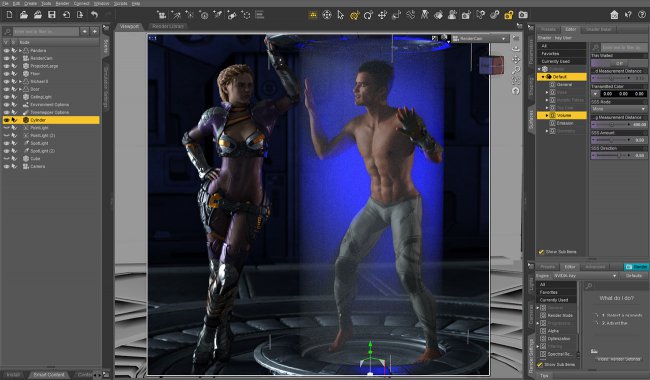Open the RenderCam viewport camera dropdown
The height and width of the screenshot is (380, 650).
(480, 39)
